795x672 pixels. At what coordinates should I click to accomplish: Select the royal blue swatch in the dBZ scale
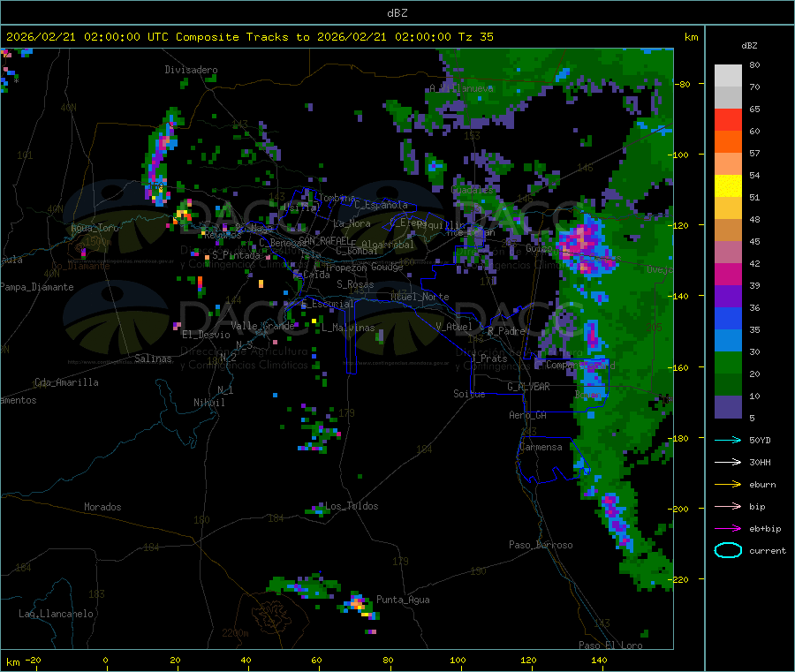click(x=728, y=318)
